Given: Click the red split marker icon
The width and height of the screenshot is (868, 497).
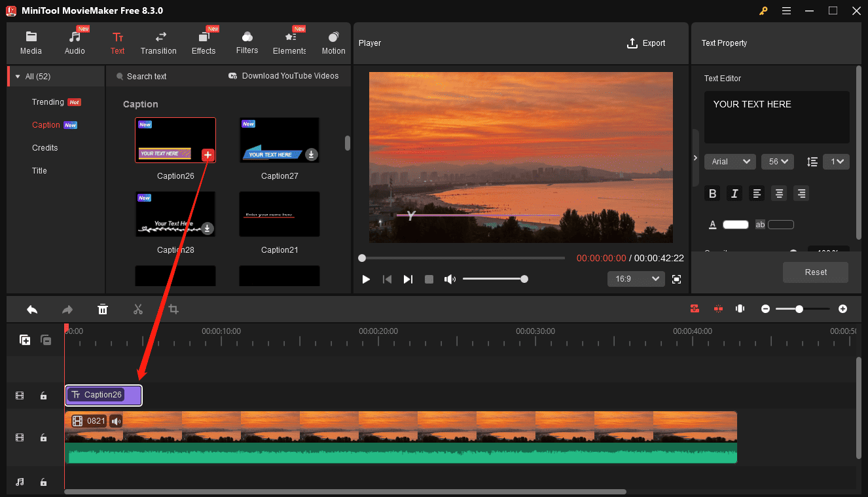Looking at the screenshot, I should tap(718, 309).
